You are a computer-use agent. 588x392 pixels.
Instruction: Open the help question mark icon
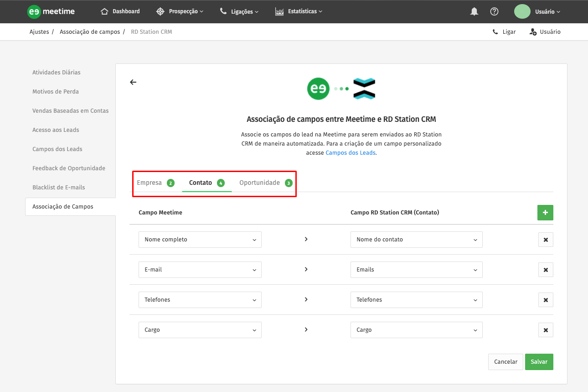point(494,11)
